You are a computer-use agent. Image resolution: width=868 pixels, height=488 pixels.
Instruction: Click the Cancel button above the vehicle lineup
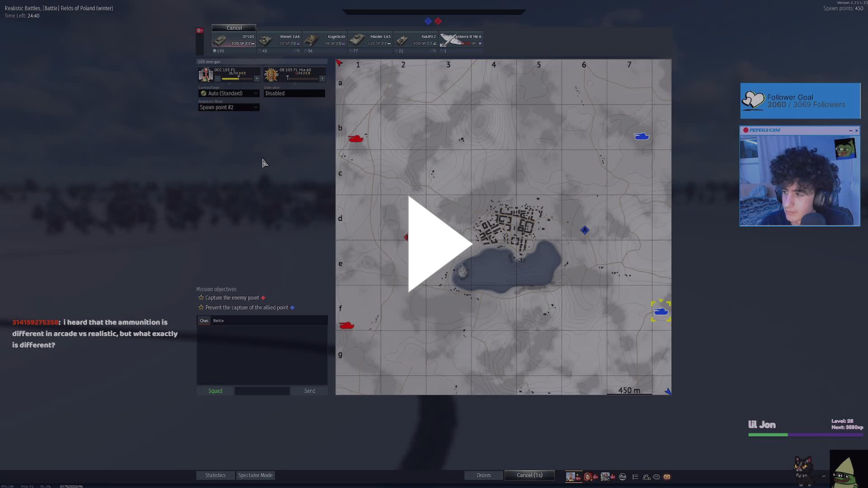pos(234,28)
